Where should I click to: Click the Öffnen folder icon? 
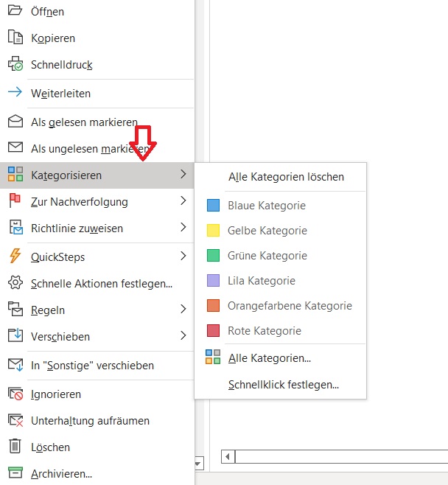[15, 10]
